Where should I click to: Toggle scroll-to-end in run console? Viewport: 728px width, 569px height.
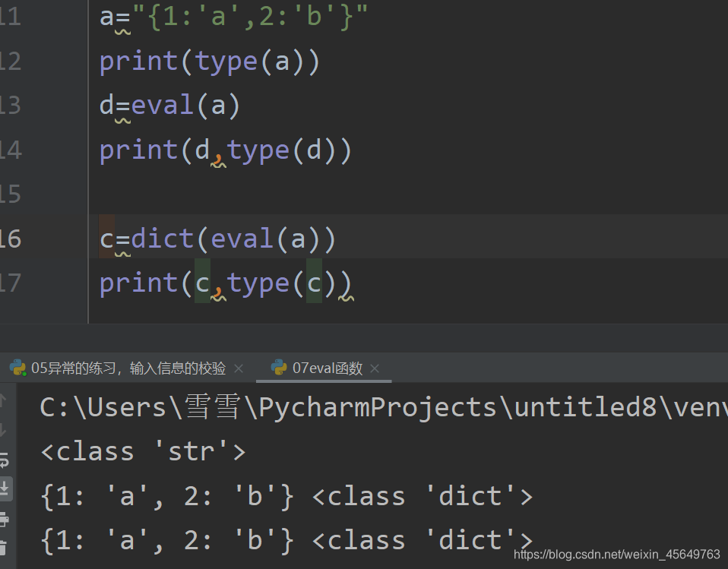pos(4,489)
